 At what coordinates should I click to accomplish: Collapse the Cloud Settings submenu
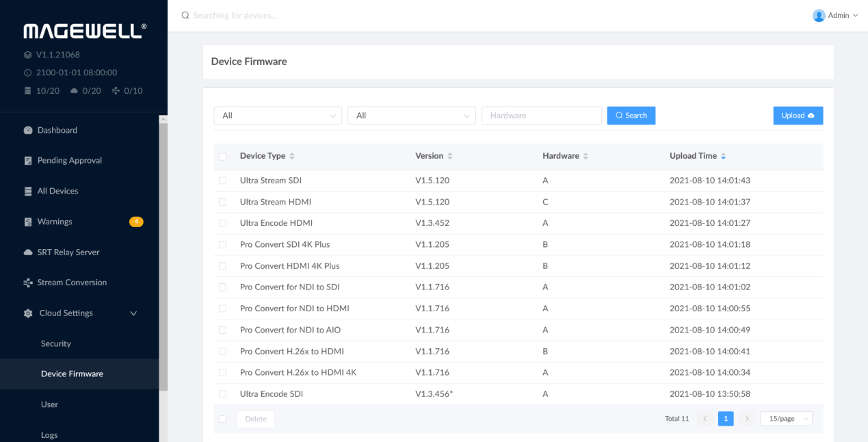click(133, 313)
